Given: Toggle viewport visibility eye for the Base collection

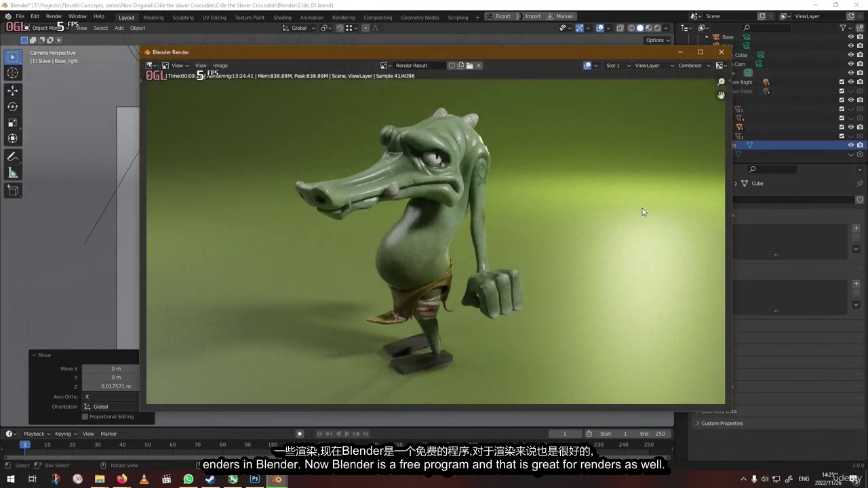Looking at the screenshot, I should pyautogui.click(x=851, y=37).
